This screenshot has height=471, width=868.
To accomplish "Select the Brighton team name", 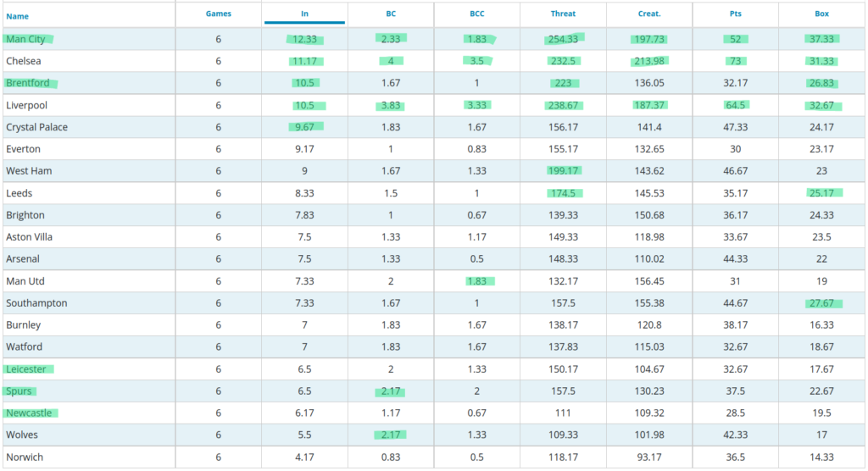I will (x=25, y=215).
